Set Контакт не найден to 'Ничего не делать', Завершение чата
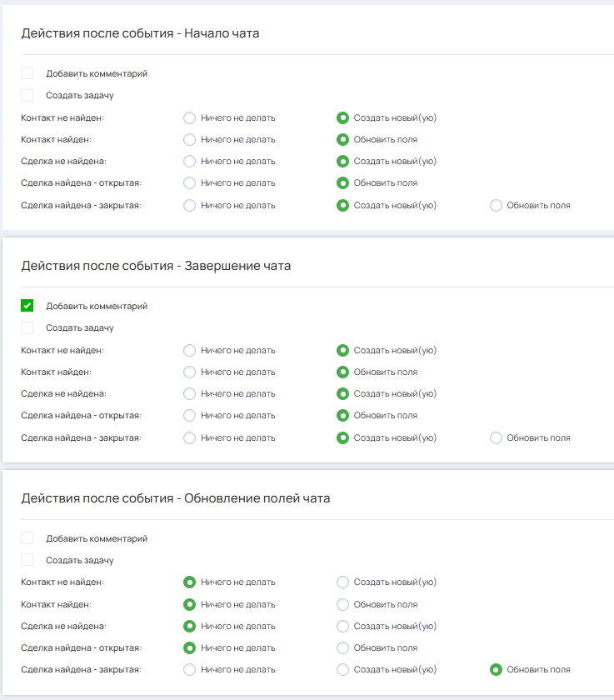This screenshot has height=700, width=614. [x=189, y=350]
